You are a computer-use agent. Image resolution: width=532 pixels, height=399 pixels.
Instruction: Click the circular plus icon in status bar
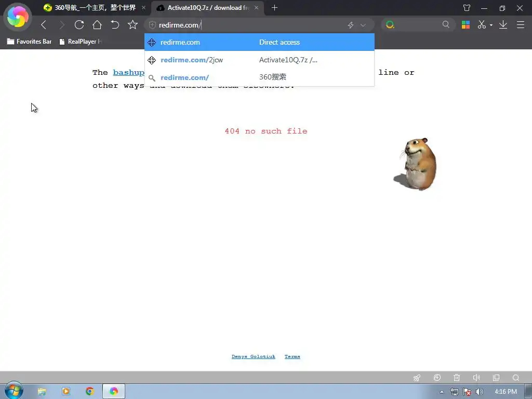(437, 378)
